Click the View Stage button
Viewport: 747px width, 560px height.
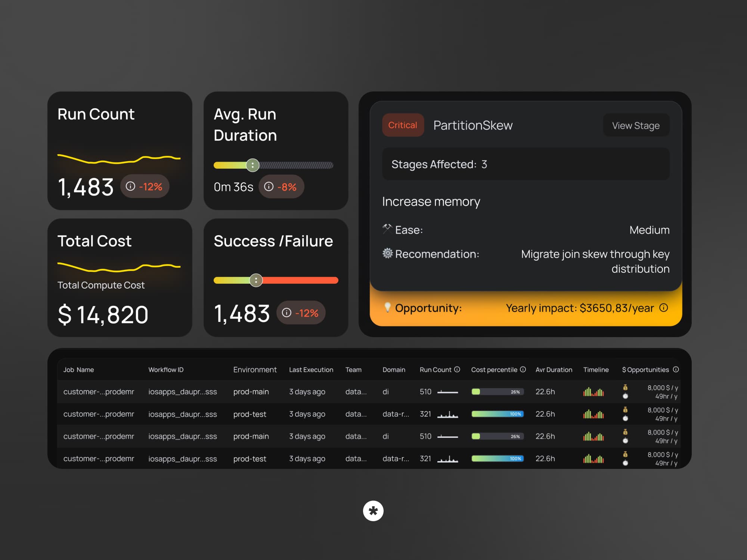click(636, 125)
